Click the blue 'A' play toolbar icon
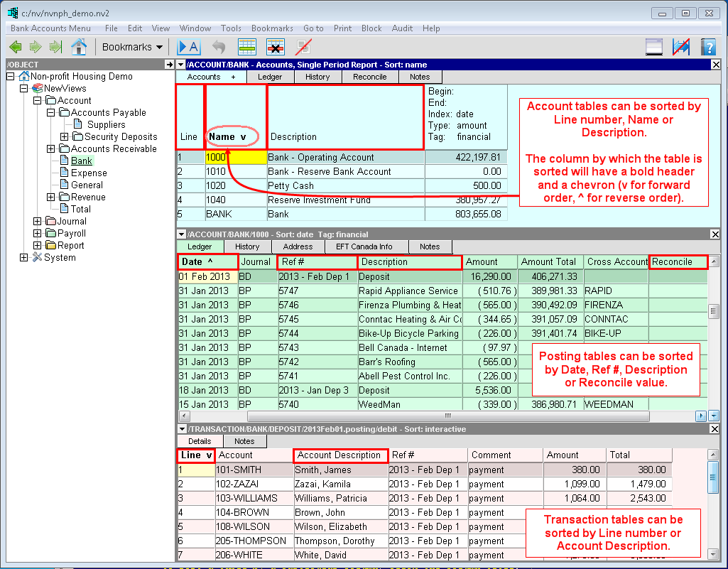This screenshot has width=728, height=569. [x=188, y=48]
